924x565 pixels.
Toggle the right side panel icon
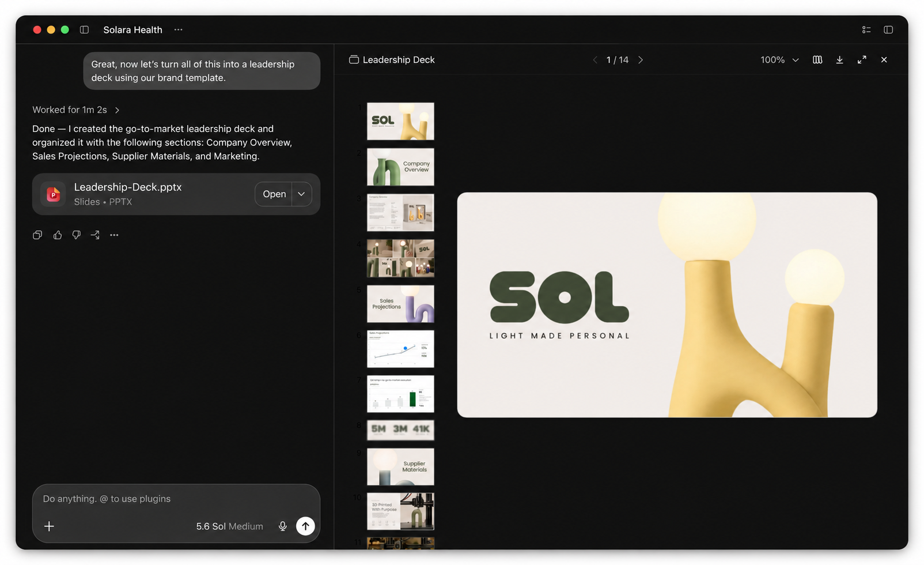click(888, 29)
